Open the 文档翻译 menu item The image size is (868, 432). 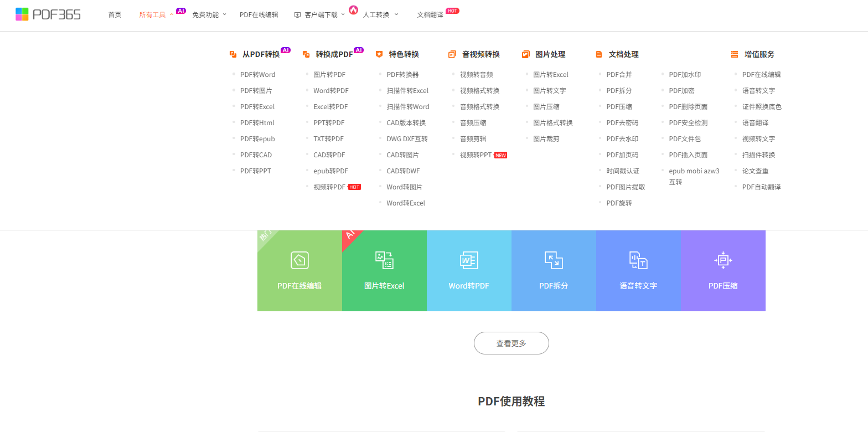click(x=430, y=15)
